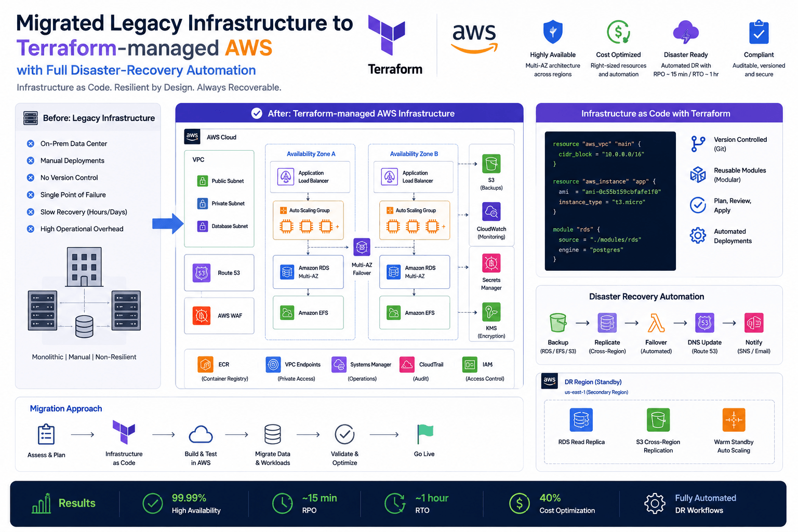Click the 'Migration Approach' heading
The image size is (798, 532).
tap(66, 408)
